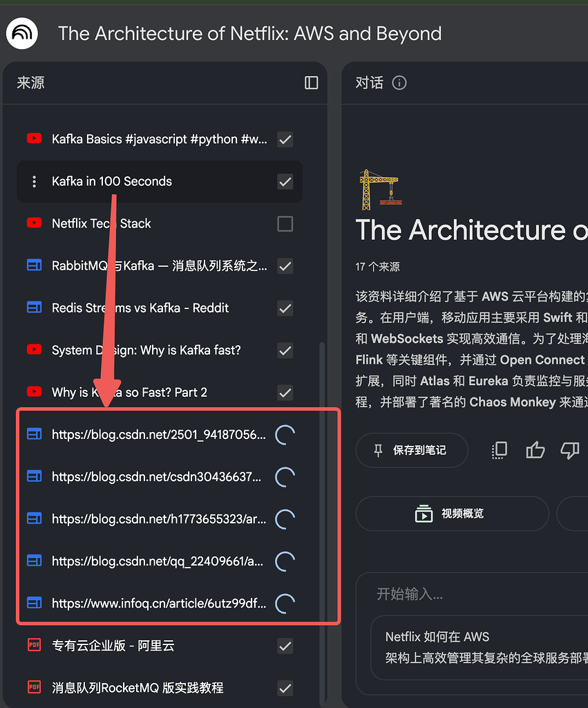Screen dimensions: 588x708
Task: Uncheck the Kafka in 100 Seconds checkbox
Action: click(285, 182)
